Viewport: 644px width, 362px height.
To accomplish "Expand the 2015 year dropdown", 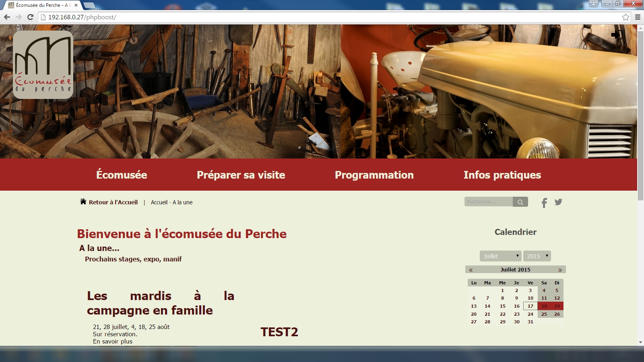I will click(x=537, y=256).
